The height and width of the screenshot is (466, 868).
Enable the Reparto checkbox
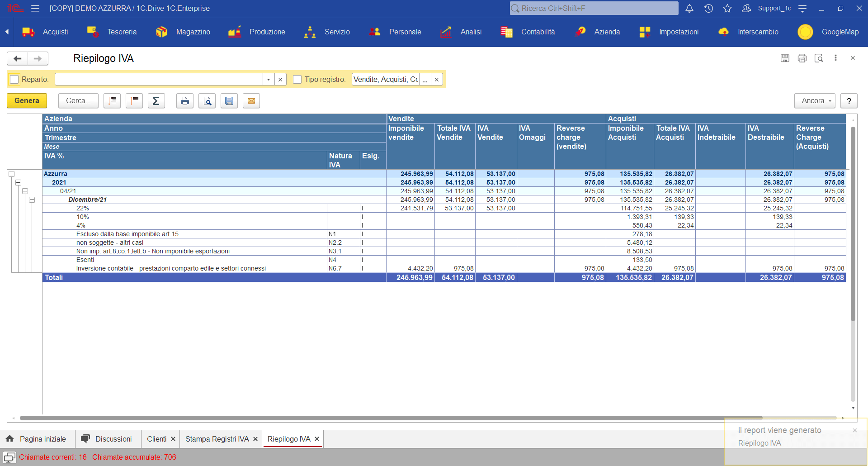tap(14, 80)
